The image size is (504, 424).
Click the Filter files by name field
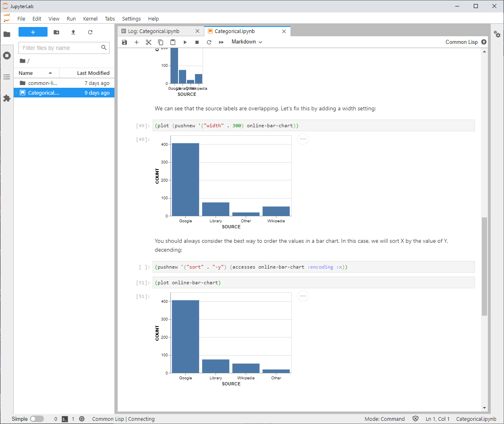coord(60,48)
